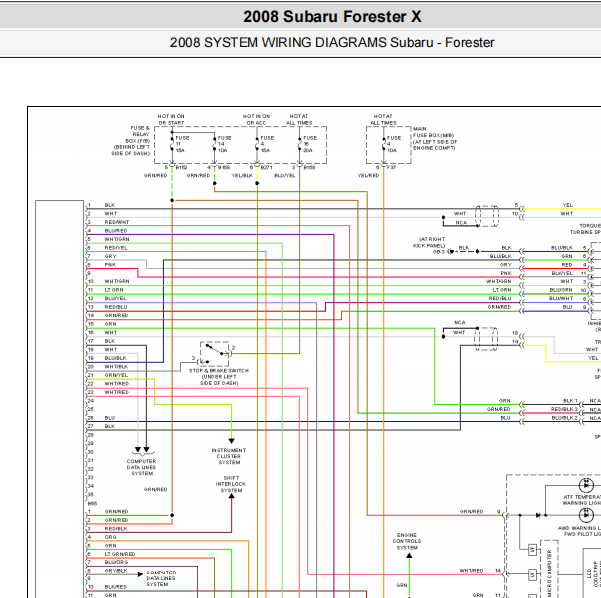Select the 'HOT IN ON OR ACC' label
Screen dimensions: 601x598
point(256,119)
